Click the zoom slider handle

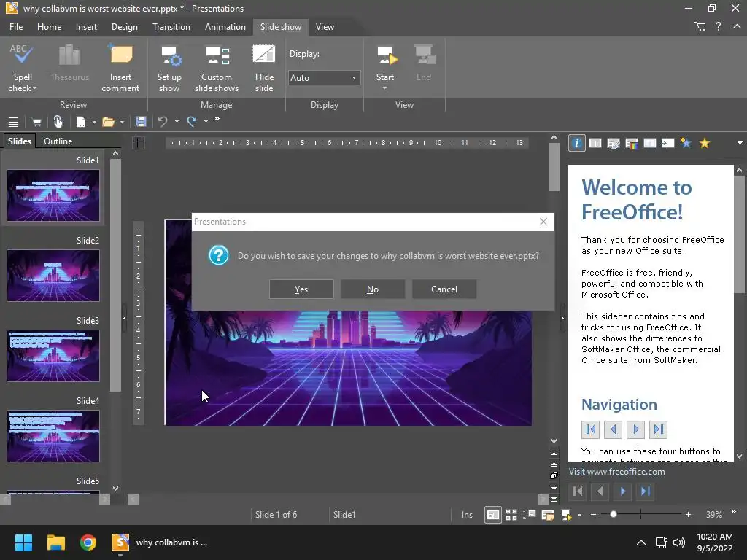click(x=614, y=515)
